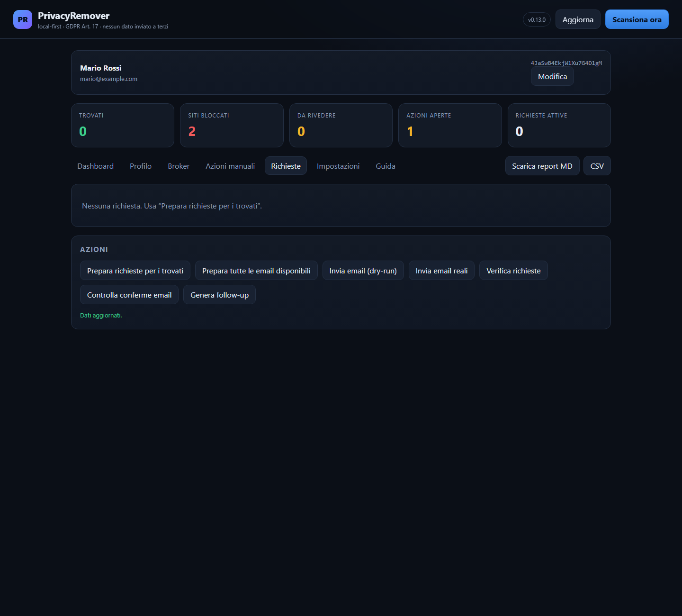Open the Azioni manuali tab

click(x=230, y=166)
